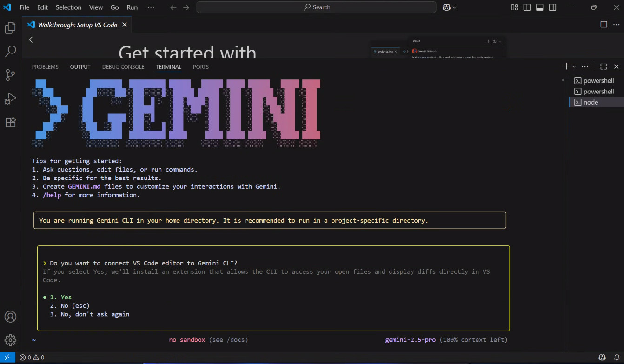Open the Accounts menu icon
The width and height of the screenshot is (624, 364).
10,317
